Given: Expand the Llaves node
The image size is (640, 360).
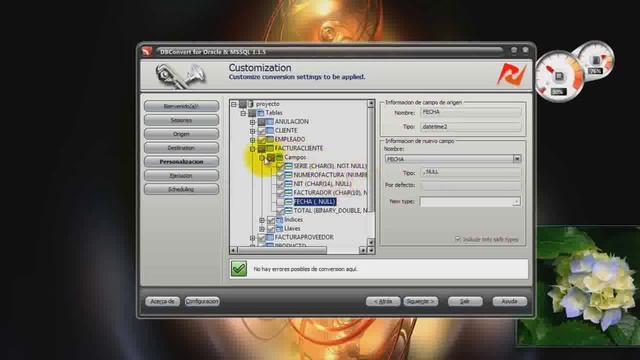Looking at the screenshot, I should 262,229.
